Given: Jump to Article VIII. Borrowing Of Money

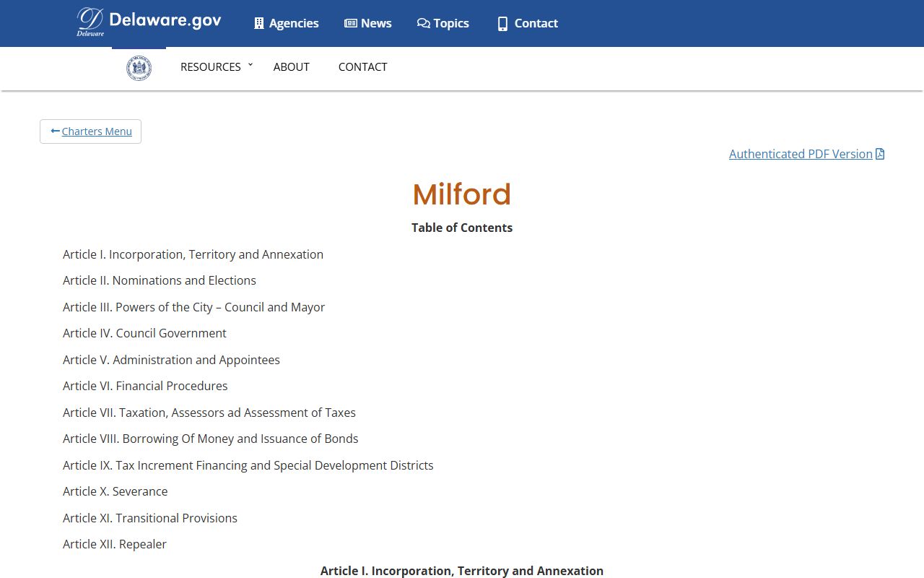Looking at the screenshot, I should 211,439.
